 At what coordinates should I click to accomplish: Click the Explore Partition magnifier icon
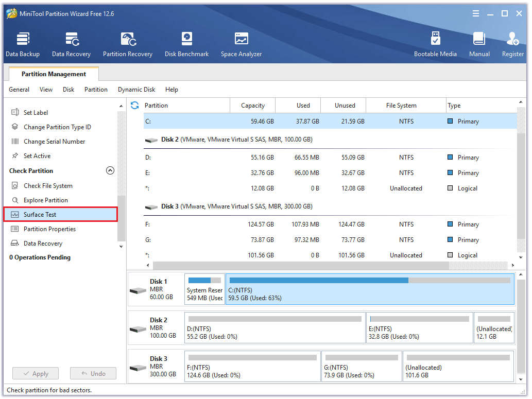(15, 200)
